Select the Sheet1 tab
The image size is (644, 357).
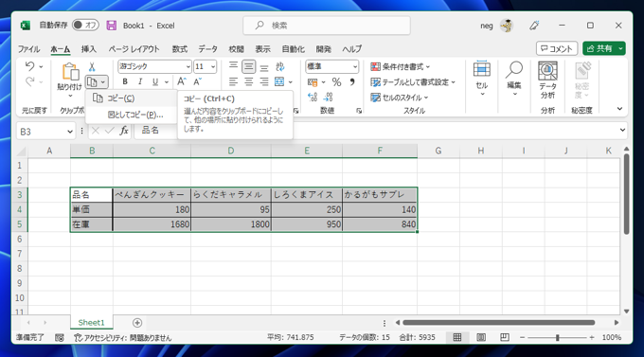click(91, 323)
